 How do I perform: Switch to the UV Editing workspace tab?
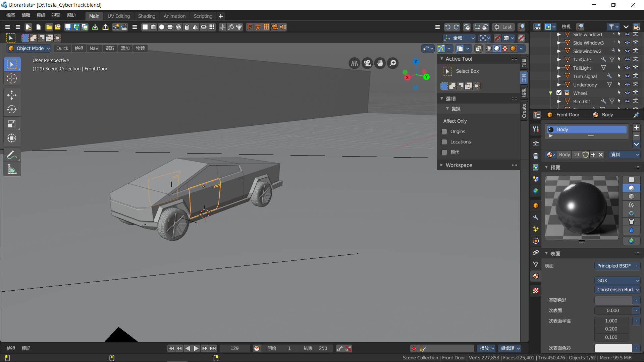(x=118, y=16)
